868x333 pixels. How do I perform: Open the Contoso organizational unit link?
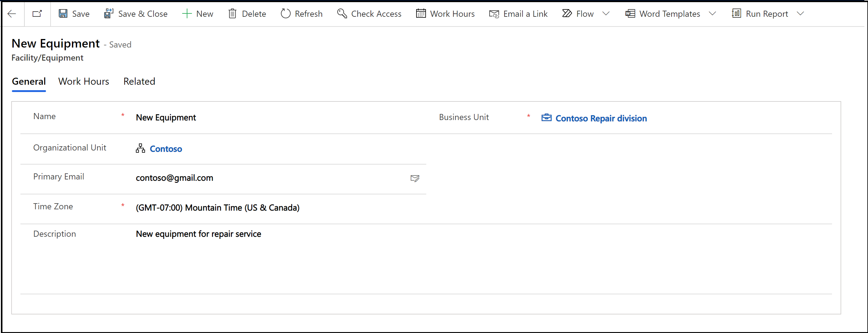(x=166, y=148)
